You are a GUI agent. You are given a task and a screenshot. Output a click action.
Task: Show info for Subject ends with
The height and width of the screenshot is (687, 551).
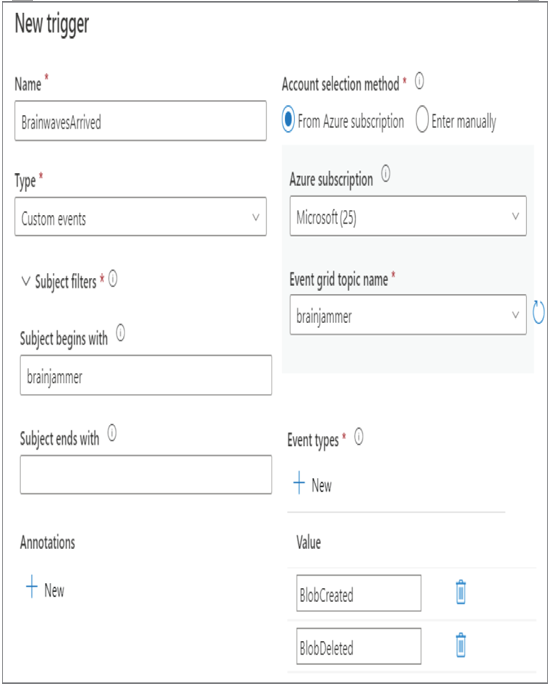[x=112, y=433]
